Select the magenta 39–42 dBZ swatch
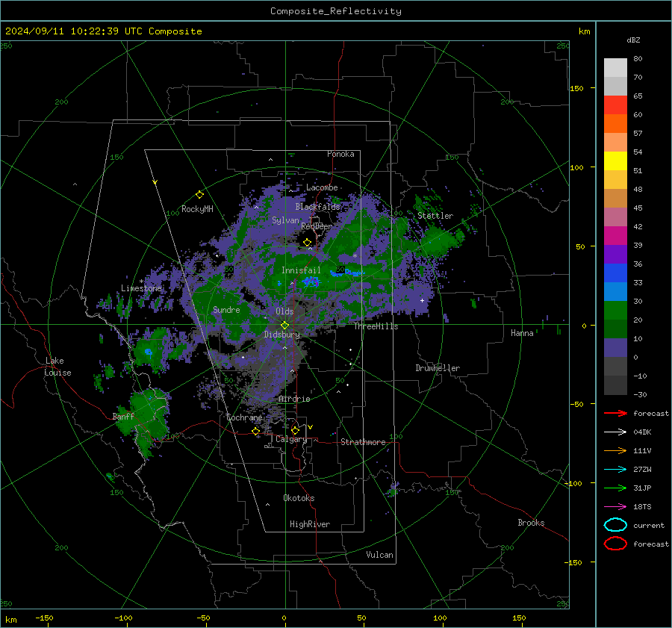The width and height of the screenshot is (672, 628). [x=615, y=236]
